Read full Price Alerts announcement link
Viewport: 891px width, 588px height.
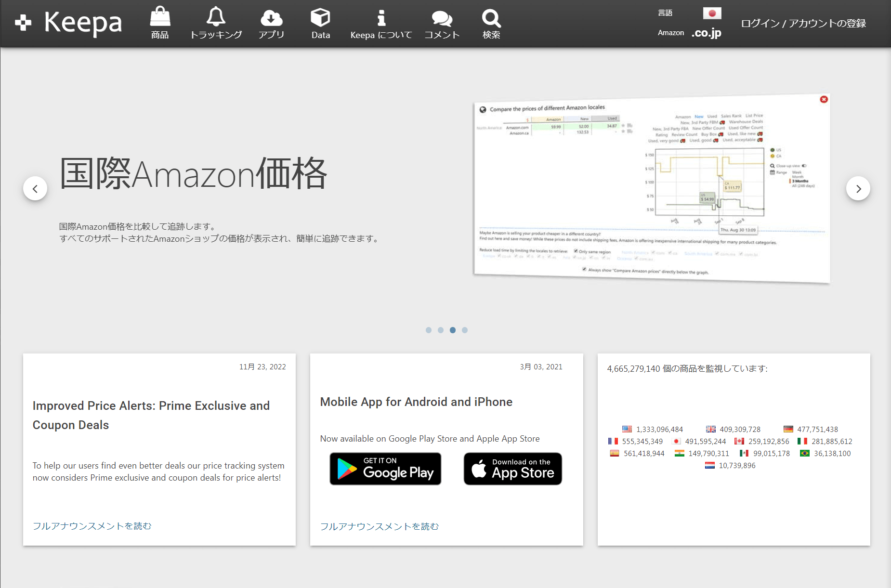tap(92, 526)
